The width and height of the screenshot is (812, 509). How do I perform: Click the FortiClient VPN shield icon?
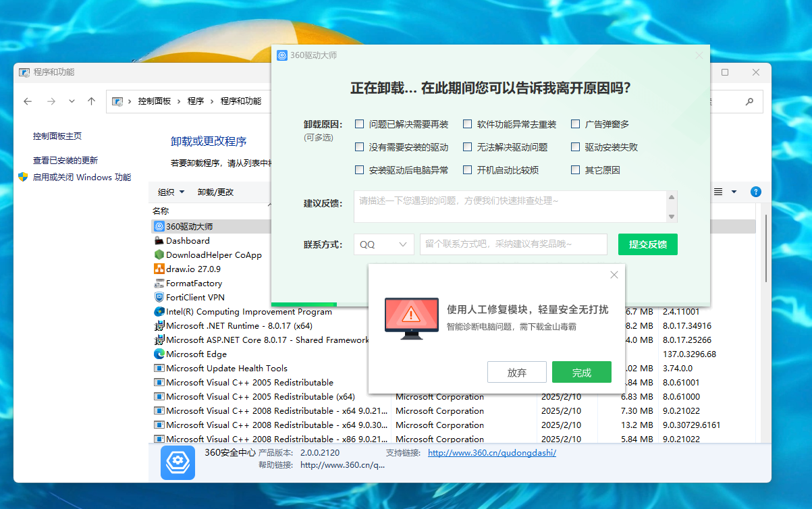[159, 297]
